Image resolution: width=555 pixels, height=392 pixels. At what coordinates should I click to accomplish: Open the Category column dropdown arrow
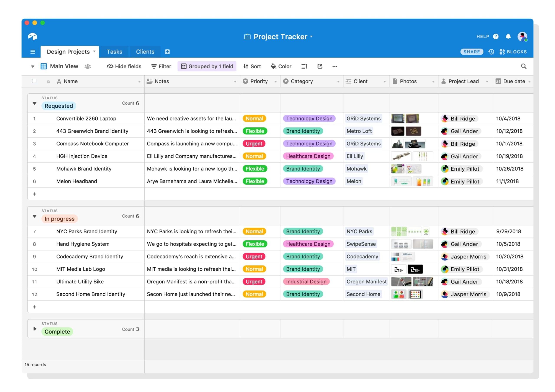click(338, 82)
